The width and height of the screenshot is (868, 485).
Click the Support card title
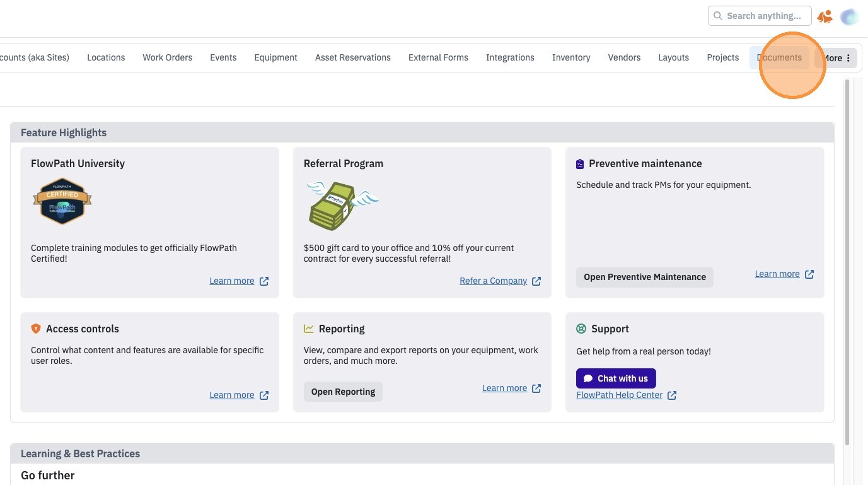tap(610, 329)
